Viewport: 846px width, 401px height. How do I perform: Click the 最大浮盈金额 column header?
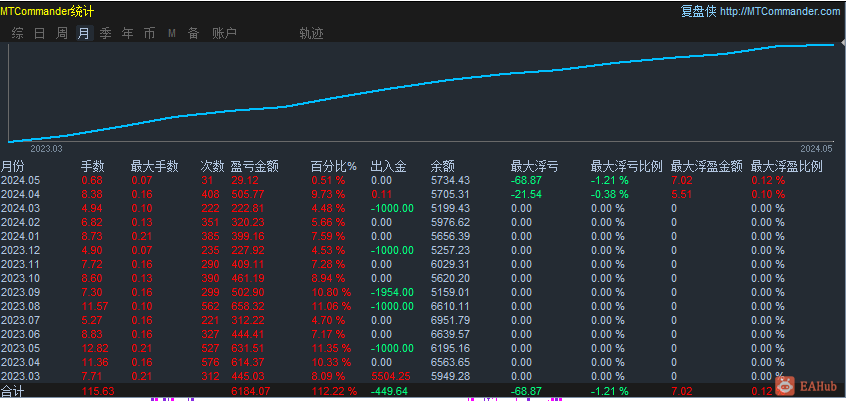(x=707, y=166)
